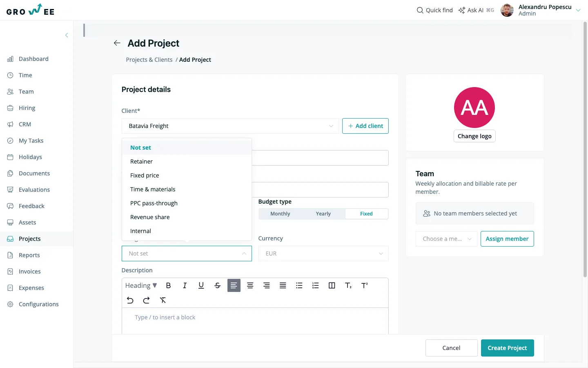Apply superscript formatting

point(364,285)
